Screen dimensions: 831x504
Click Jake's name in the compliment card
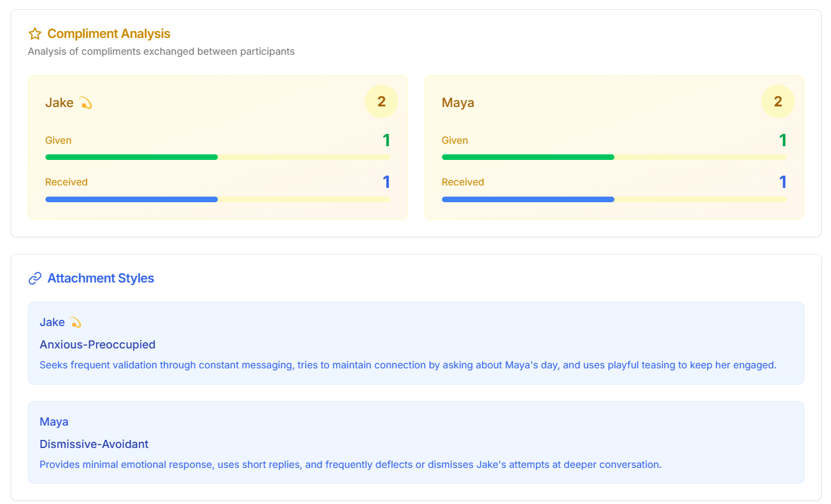click(x=59, y=103)
